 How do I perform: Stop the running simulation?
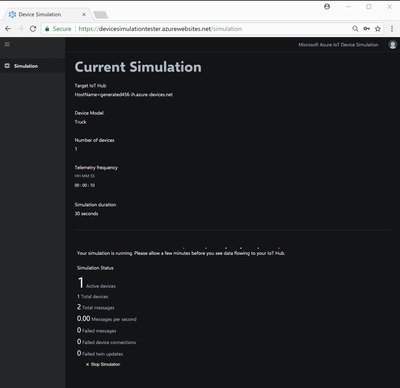[103, 364]
